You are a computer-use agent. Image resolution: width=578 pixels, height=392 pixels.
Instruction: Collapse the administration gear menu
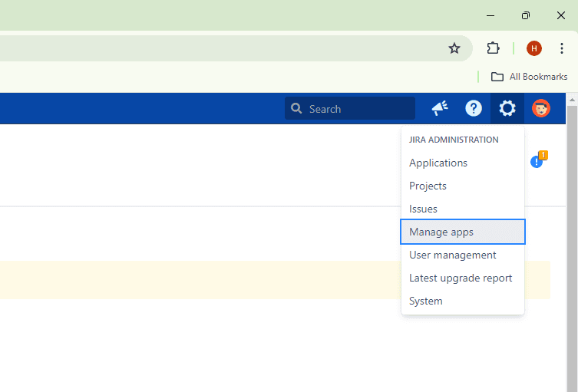point(507,109)
